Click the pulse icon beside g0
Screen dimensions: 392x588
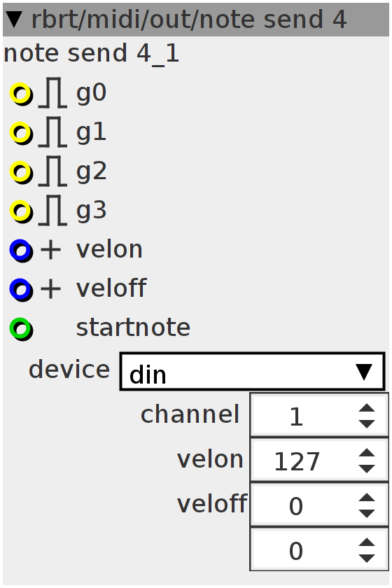click(53, 93)
